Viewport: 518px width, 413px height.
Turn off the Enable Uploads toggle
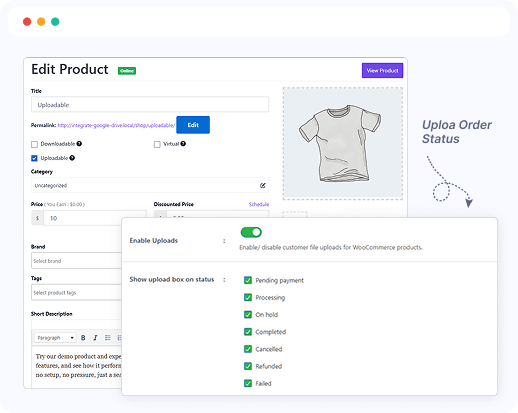pos(251,232)
